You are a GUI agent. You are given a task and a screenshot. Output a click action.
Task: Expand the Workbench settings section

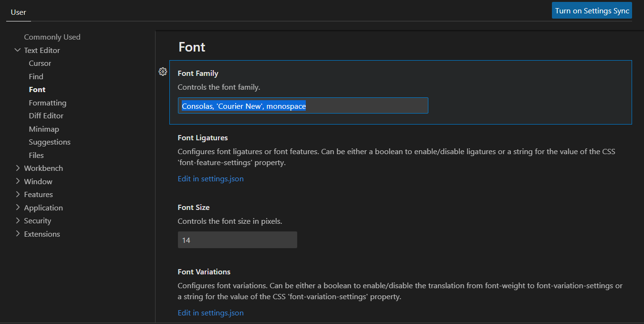click(18, 168)
